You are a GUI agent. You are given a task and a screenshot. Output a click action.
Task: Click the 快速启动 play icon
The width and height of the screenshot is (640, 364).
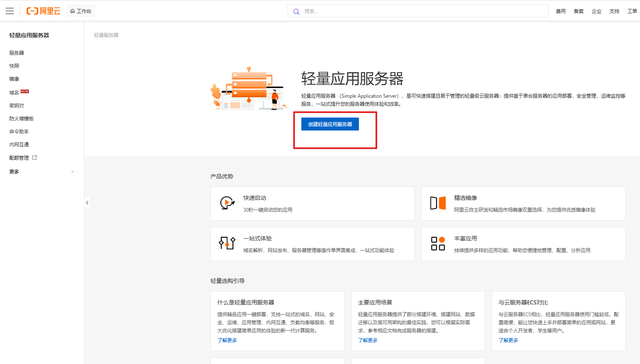coord(227,203)
